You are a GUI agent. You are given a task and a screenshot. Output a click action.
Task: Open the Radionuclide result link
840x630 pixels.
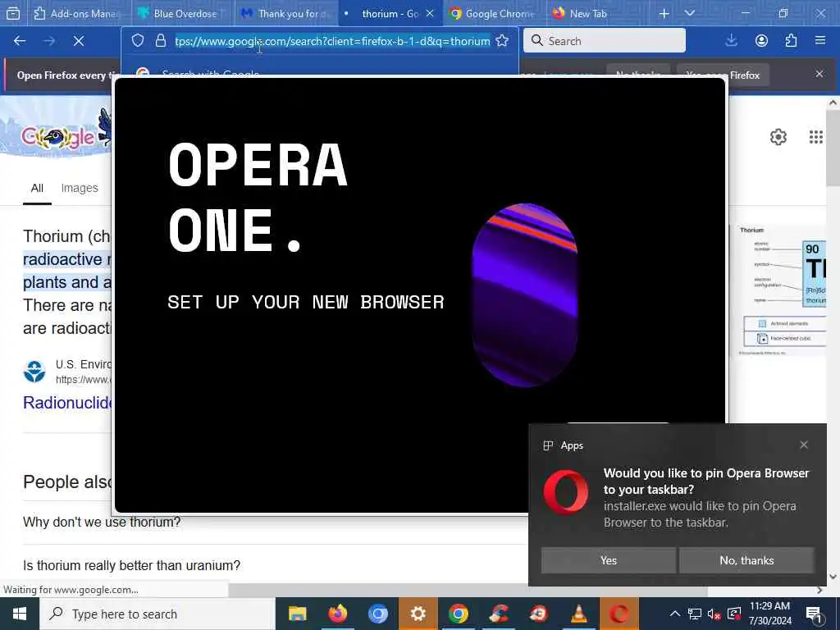[x=67, y=402]
